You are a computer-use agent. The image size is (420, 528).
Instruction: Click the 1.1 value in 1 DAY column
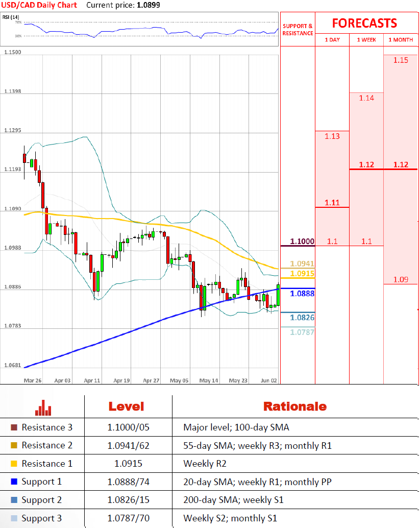332,241
